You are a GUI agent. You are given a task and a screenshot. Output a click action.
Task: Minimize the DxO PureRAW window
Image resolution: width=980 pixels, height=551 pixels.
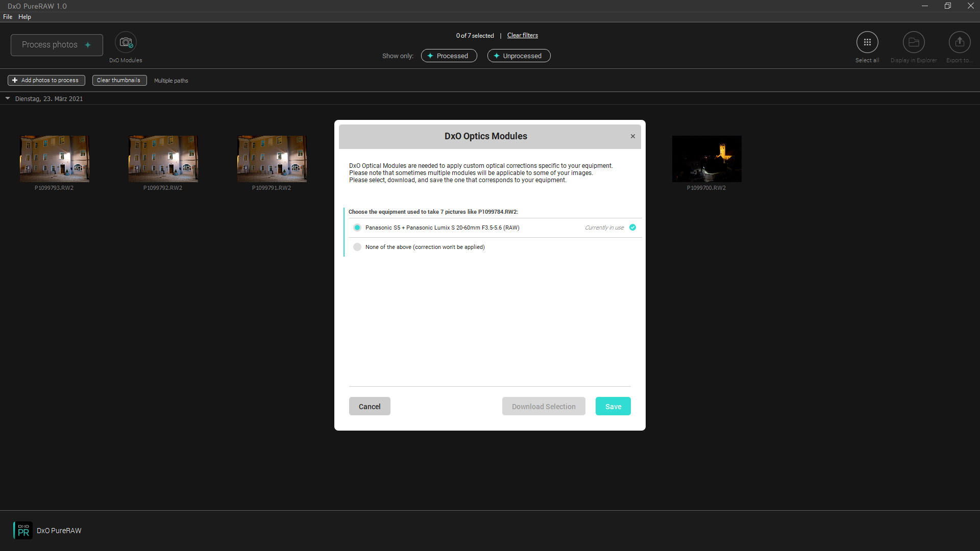pos(924,6)
